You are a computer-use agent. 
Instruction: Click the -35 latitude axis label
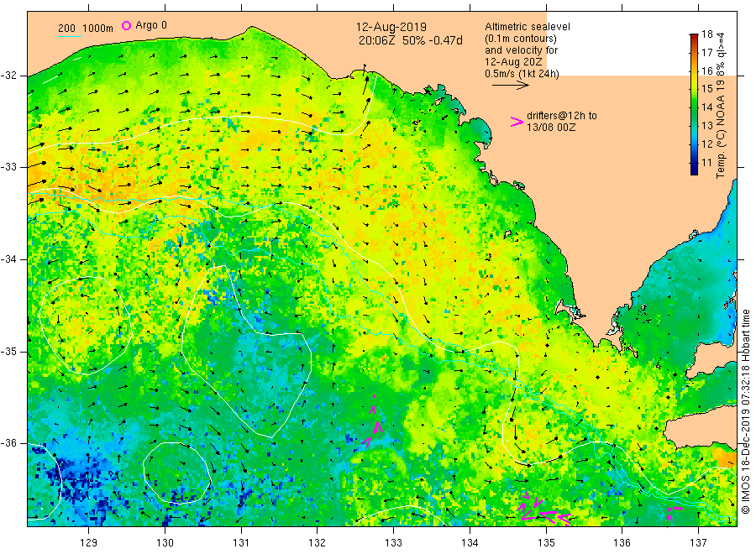8,352
